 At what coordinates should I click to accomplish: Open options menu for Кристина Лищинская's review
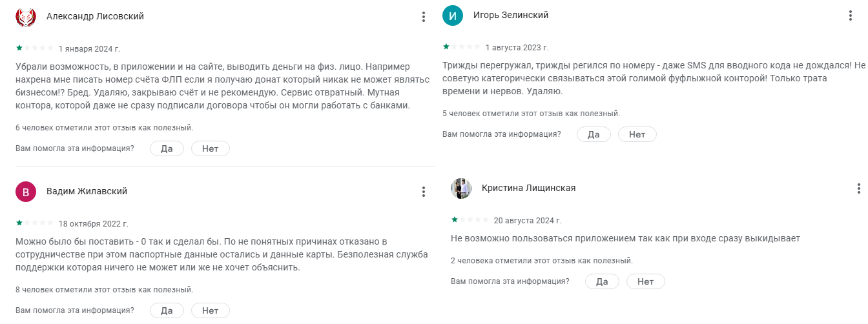859,188
